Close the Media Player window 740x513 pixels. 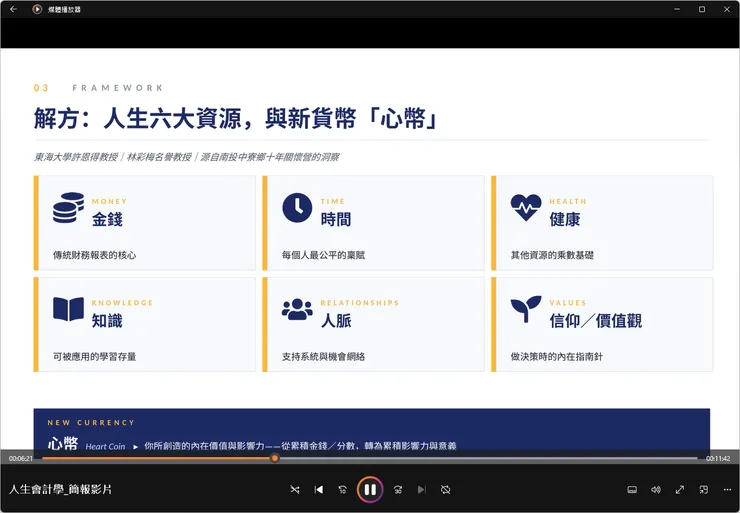coord(727,9)
